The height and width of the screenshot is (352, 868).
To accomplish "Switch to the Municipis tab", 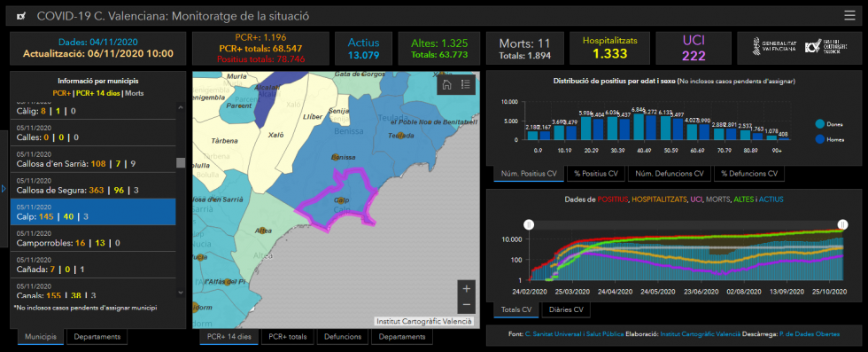I will coord(41,336).
